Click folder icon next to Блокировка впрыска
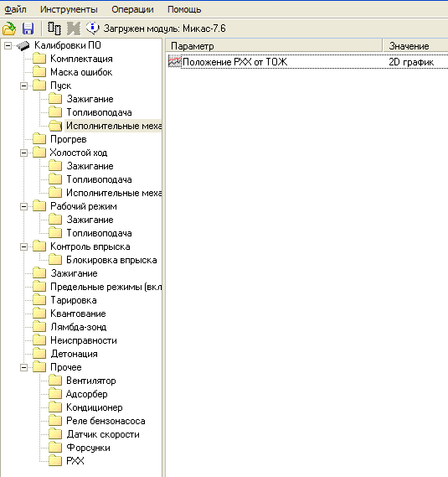The width and height of the screenshot is (448, 477). 55,260
